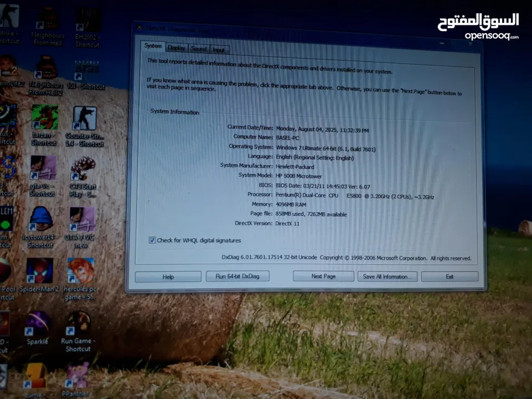
Task: Toggle Check for WHQL digital signatures
Action: (x=152, y=240)
